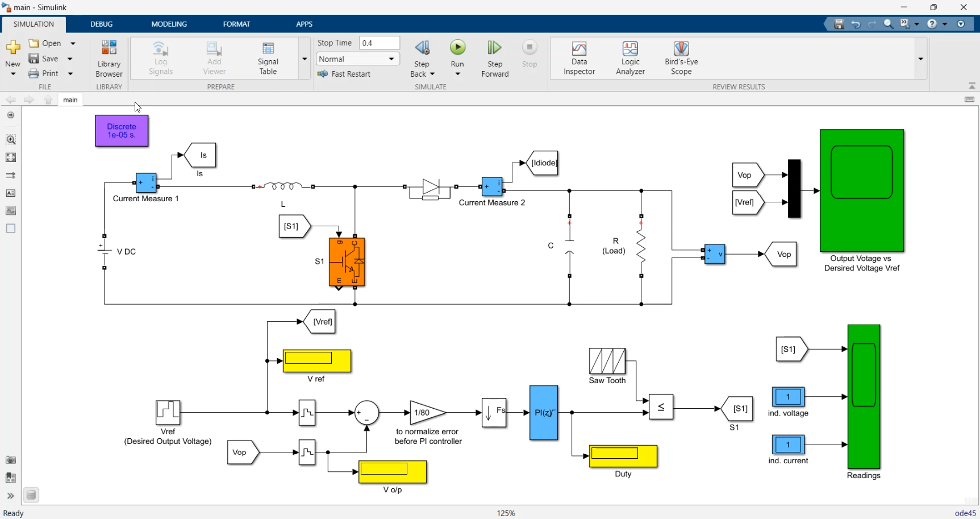Select the Saw Tooth generator block
The width and height of the screenshot is (980, 519).
(x=607, y=361)
